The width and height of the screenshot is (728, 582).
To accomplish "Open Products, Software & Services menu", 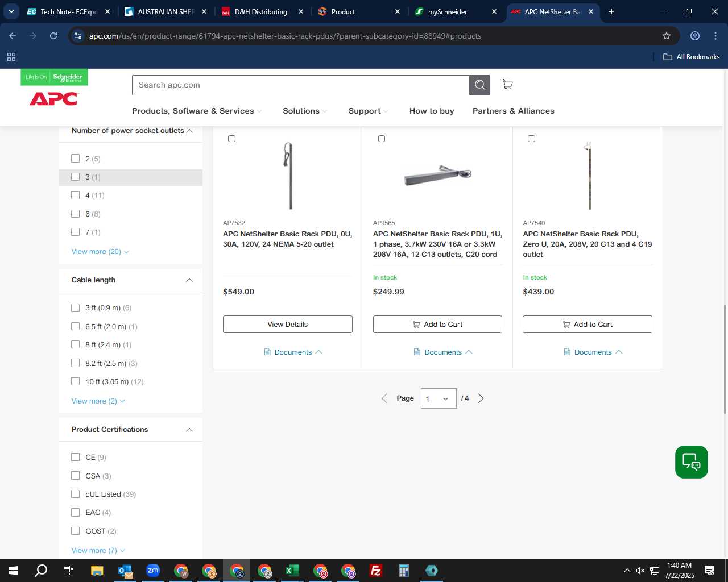I will 197,111.
